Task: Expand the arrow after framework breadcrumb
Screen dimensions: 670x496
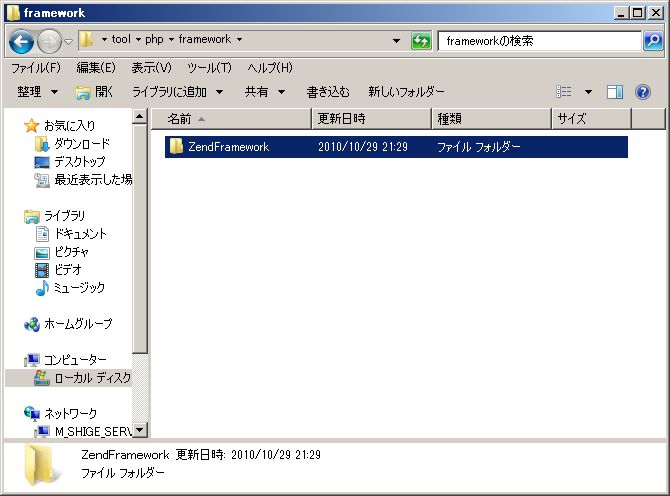Action: pos(239,40)
